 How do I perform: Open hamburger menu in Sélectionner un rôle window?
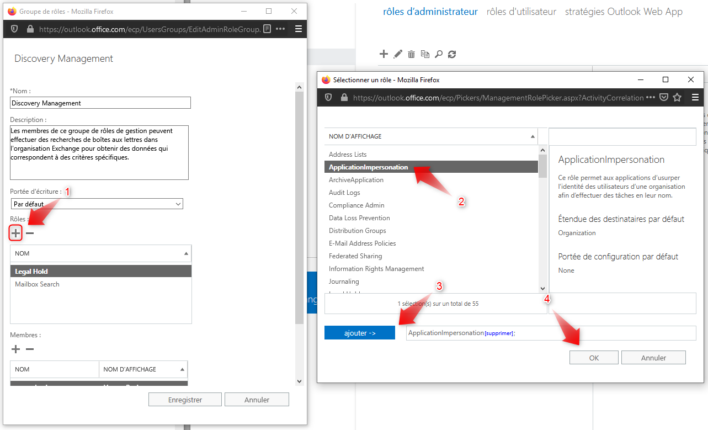[695, 97]
